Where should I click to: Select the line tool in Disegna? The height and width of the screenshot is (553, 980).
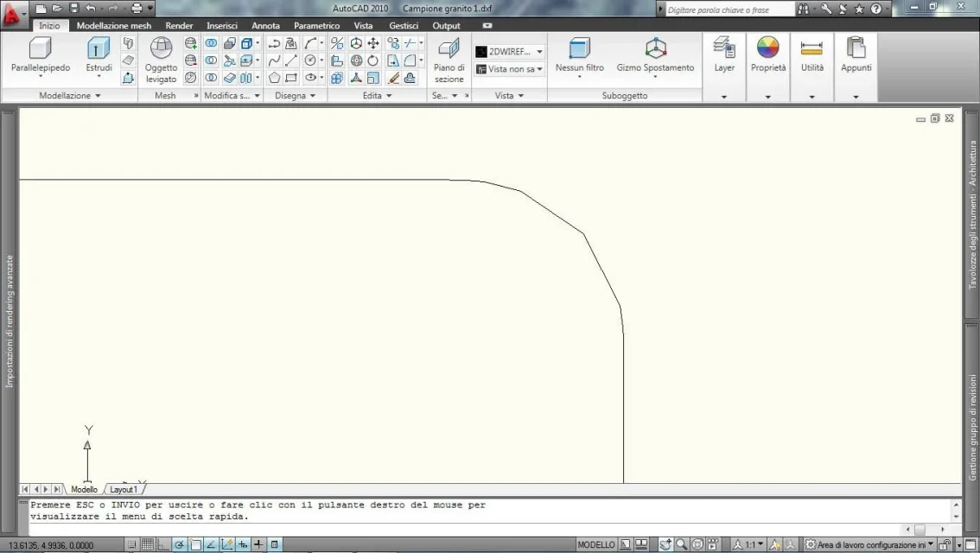[291, 60]
